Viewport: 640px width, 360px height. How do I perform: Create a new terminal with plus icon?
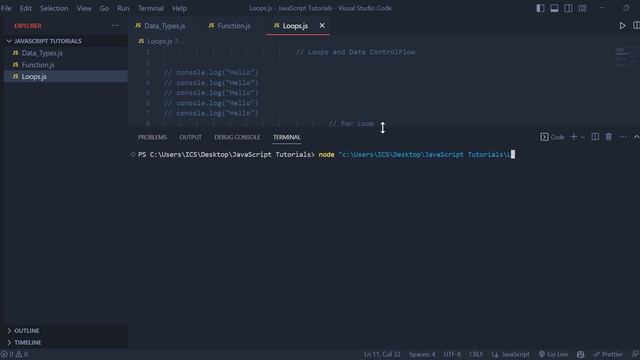click(x=573, y=137)
